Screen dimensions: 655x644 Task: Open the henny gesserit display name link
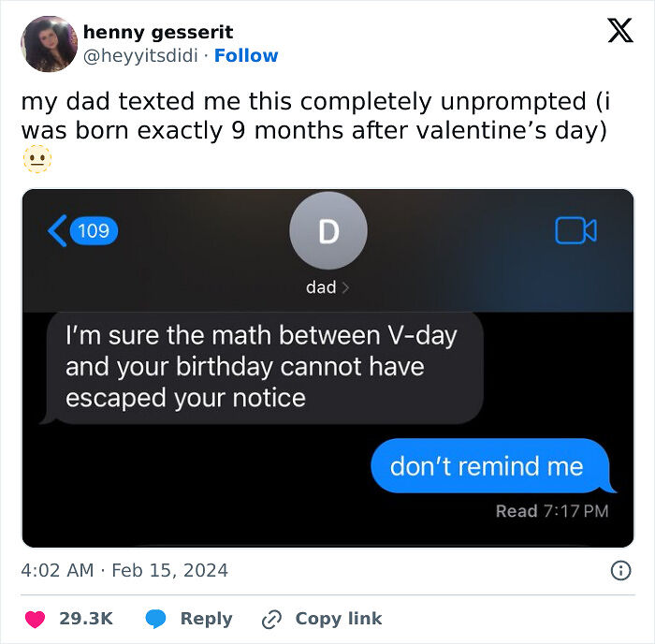(x=158, y=33)
